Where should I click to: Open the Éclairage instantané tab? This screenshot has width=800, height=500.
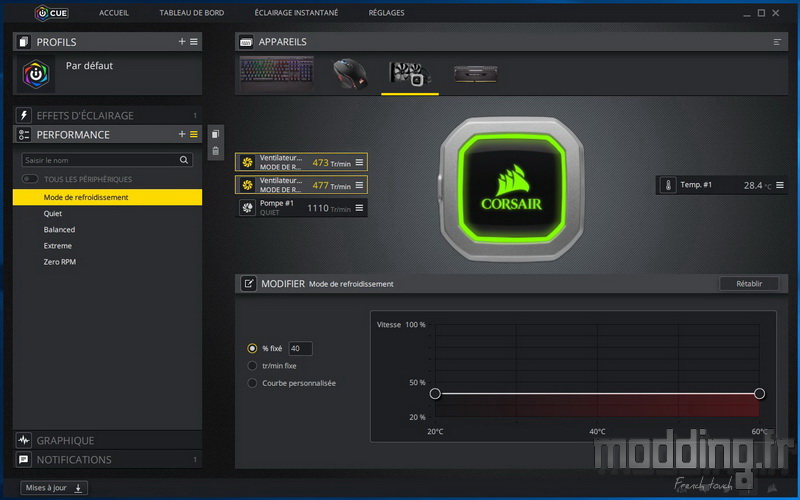(x=296, y=13)
